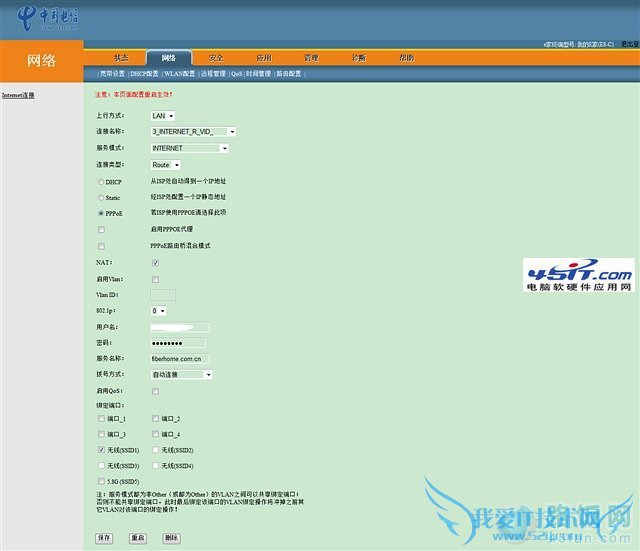This screenshot has height=551, width=640.
Task: Click the Internet连接 sidebar link
Action: (x=18, y=95)
